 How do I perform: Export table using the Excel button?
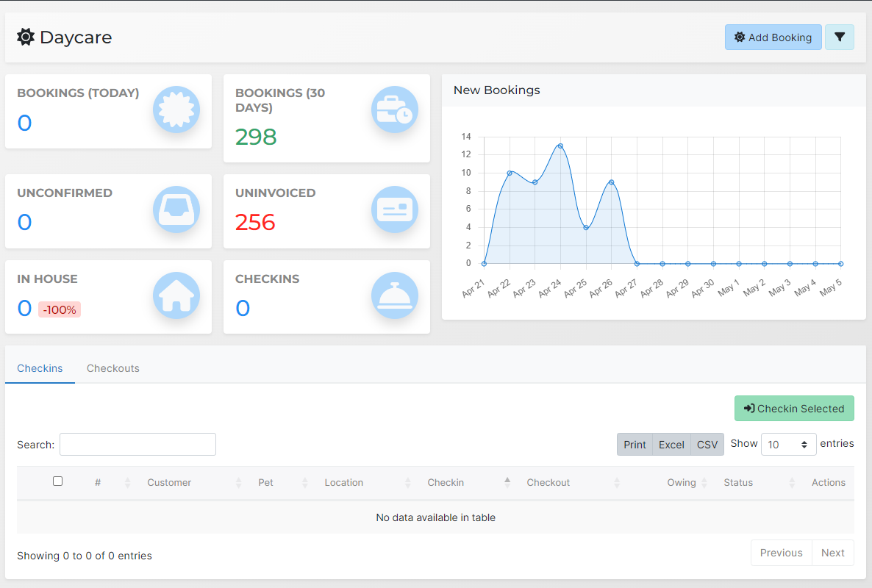tap(671, 445)
